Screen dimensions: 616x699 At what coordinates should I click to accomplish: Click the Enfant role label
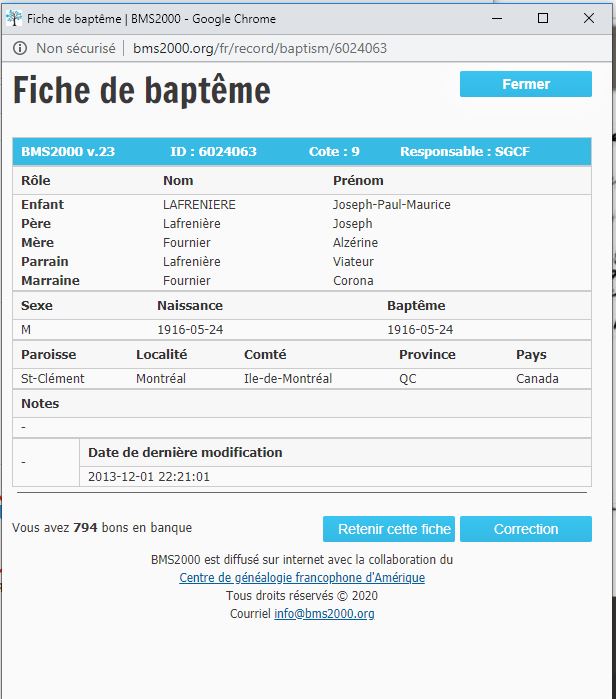(x=42, y=205)
